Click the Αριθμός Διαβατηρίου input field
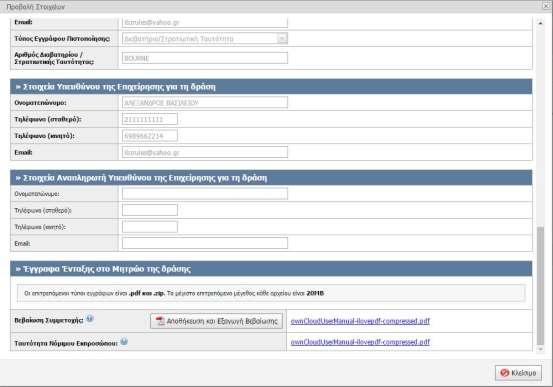 pyautogui.click(x=205, y=58)
